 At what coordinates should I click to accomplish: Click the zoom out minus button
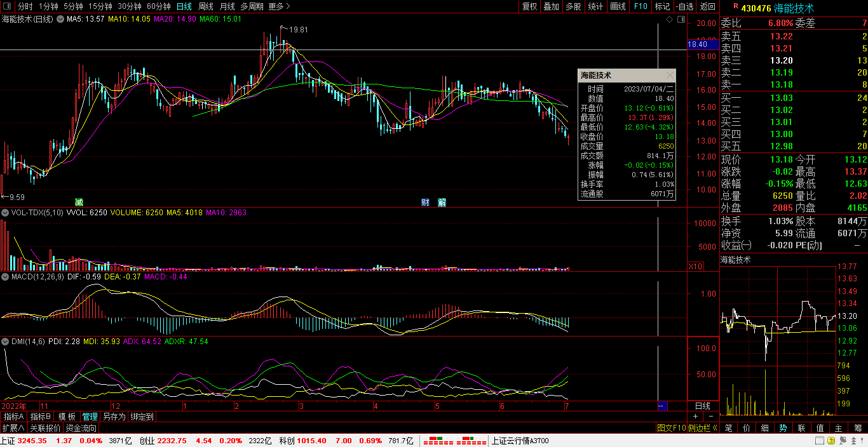[x=710, y=417]
